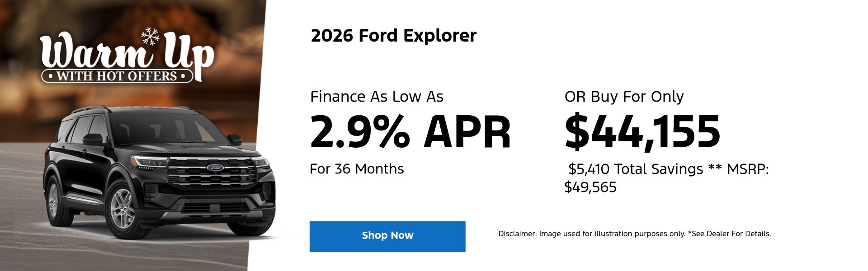This screenshot has height=271, width=868.
Task: Click the Finance As Low As label
Action: tap(377, 97)
